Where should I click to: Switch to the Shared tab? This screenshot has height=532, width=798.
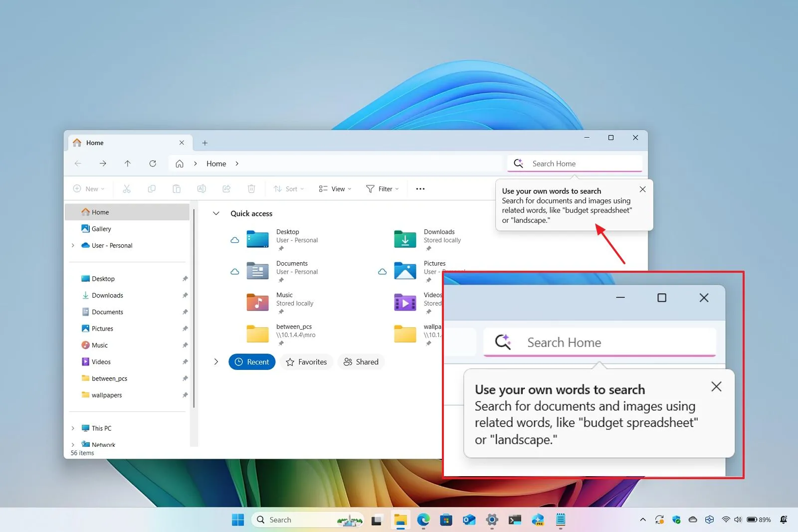click(x=361, y=362)
